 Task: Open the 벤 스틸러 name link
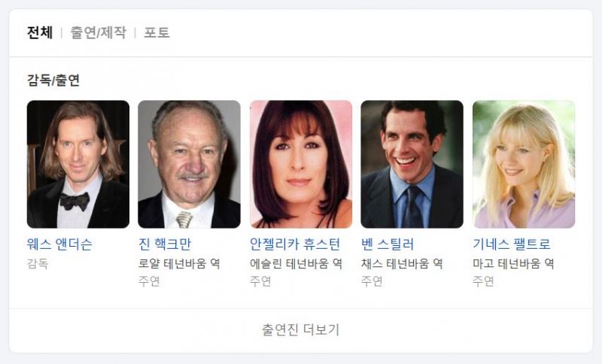pos(388,244)
